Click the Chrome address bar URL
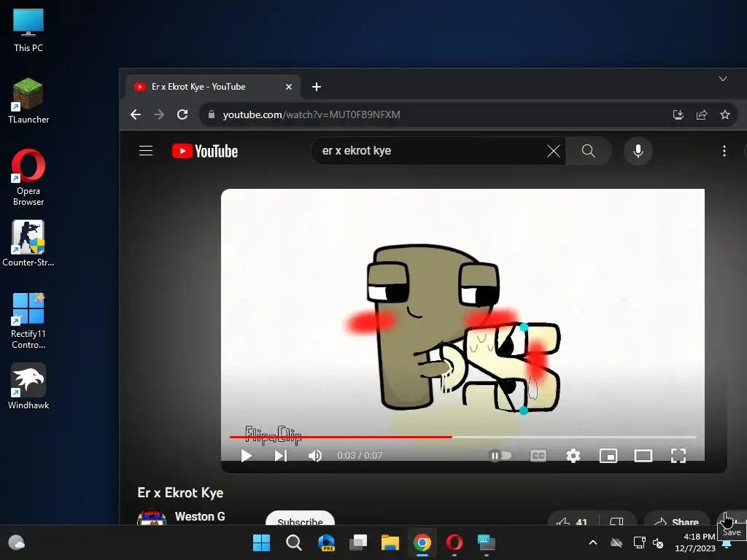Viewport: 747px width, 560px height. 311,114
